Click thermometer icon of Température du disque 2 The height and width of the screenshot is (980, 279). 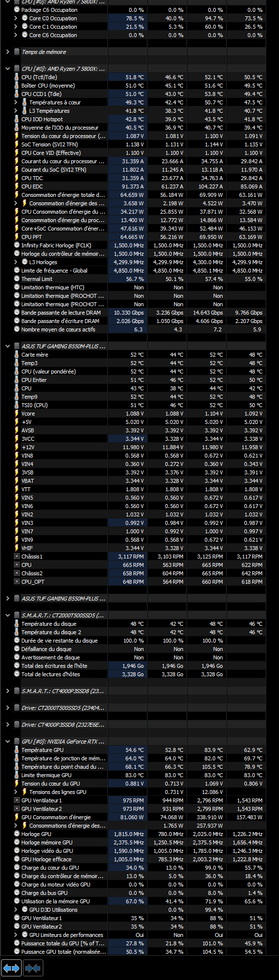(17, 632)
